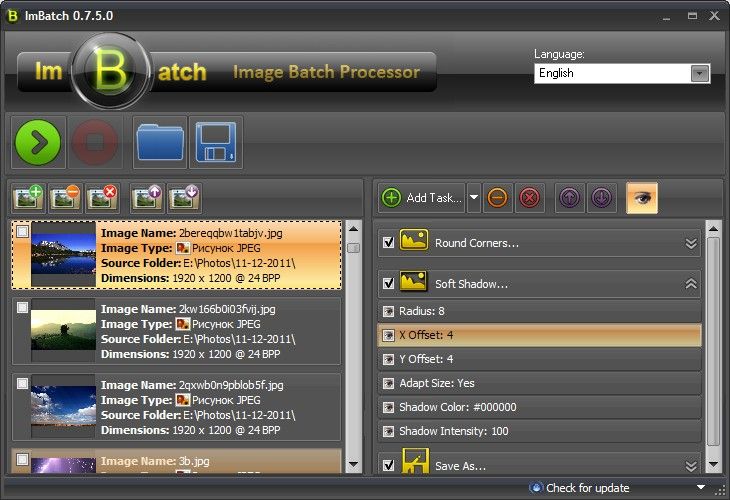Click the Check for update link
The height and width of the screenshot is (500, 730).
[x=586, y=488]
